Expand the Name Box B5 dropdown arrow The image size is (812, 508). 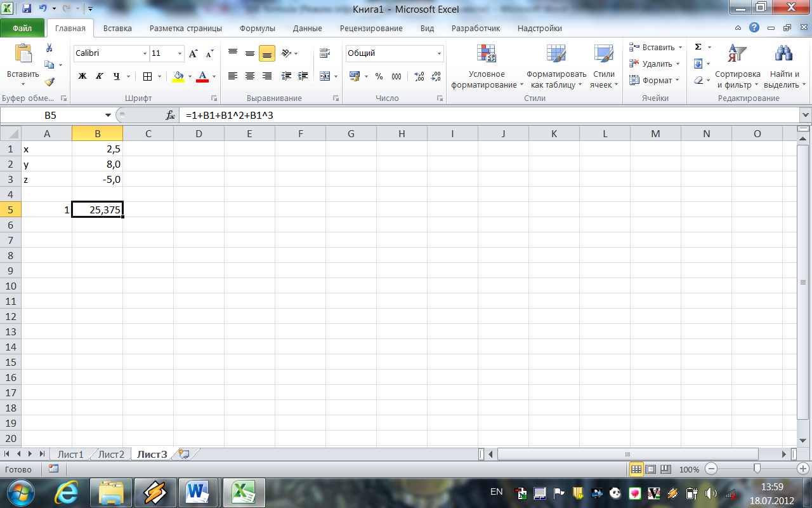[108, 116]
